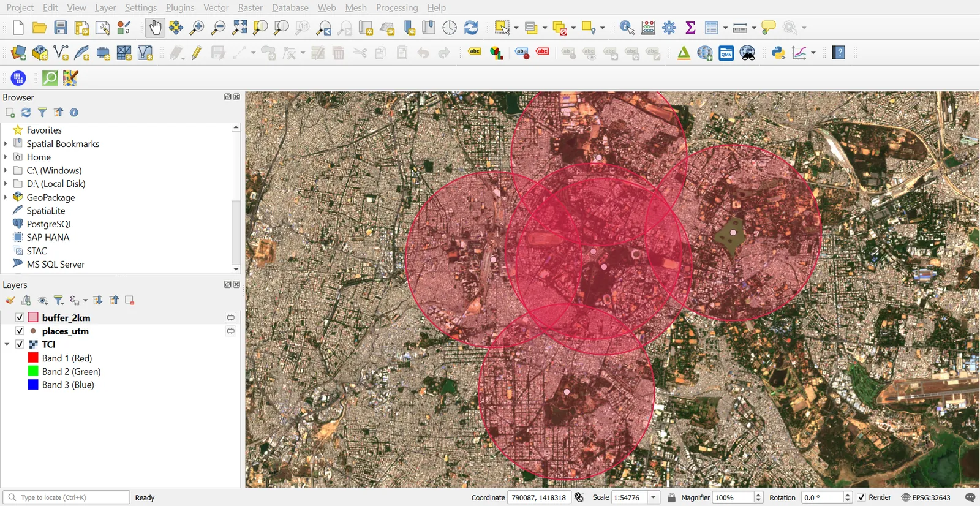Select the Identify Features tool
980x506 pixels.
(627, 28)
